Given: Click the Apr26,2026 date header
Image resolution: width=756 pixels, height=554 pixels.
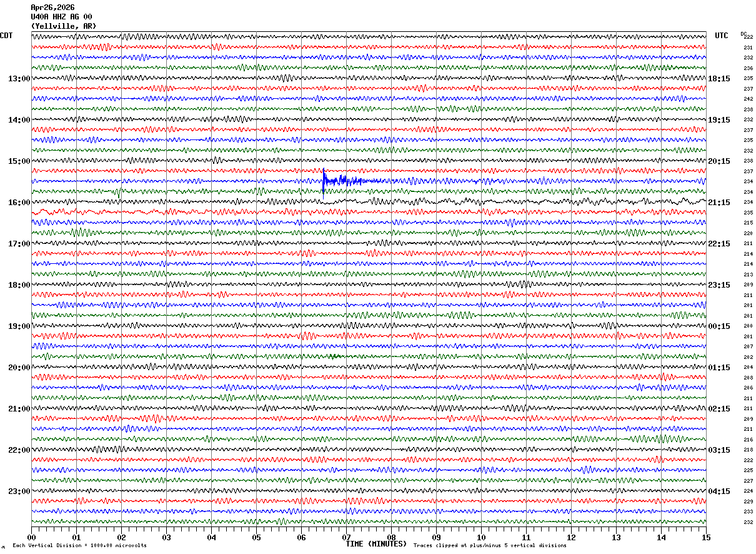Looking at the screenshot, I should (x=52, y=8).
